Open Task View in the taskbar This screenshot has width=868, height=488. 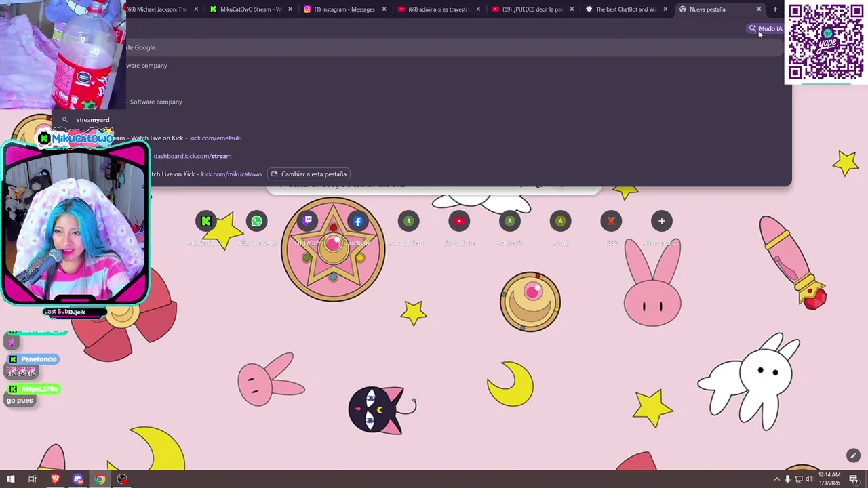[x=32, y=479]
